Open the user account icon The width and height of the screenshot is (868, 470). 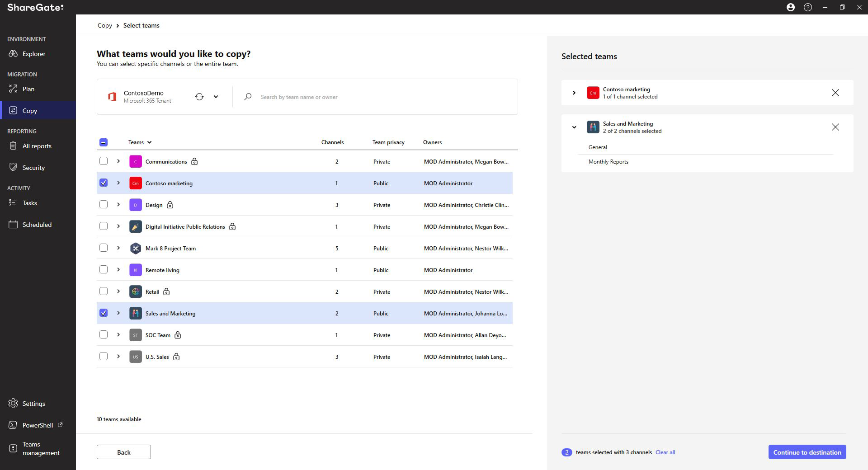click(x=790, y=7)
